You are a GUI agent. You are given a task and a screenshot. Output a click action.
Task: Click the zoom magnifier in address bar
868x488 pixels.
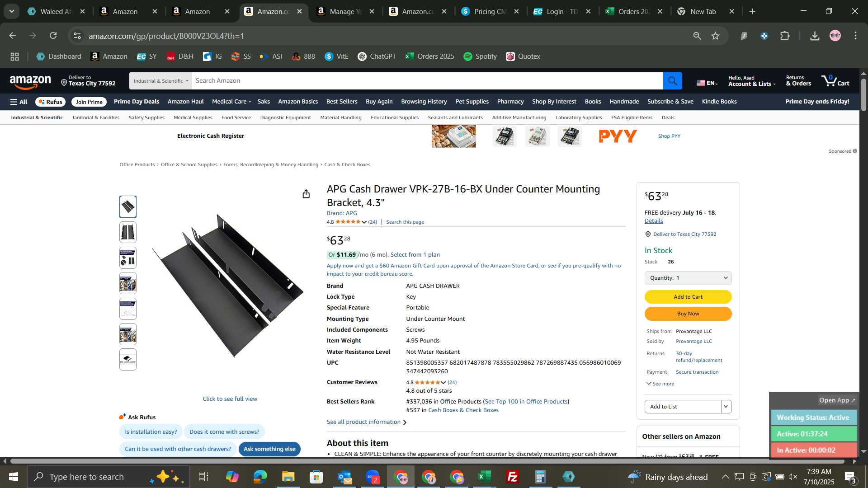697,36
